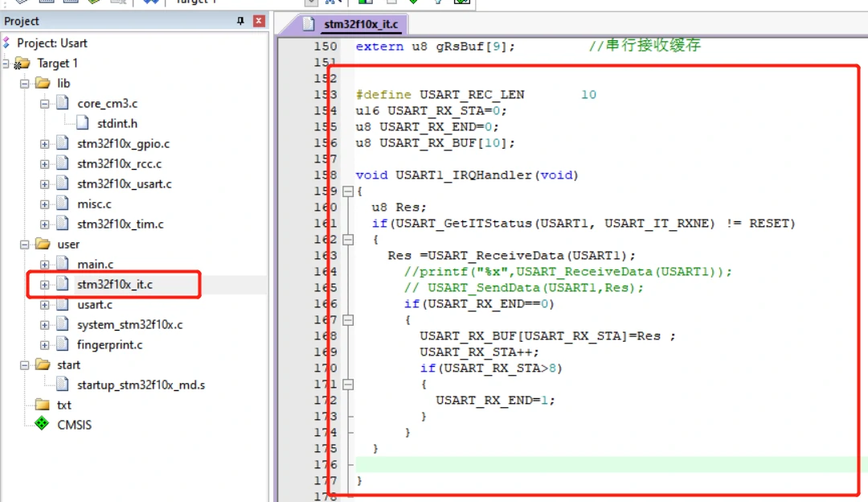The width and height of the screenshot is (868, 502).
Task: Click the USART_GetITStatus condition line
Action: 583,224
